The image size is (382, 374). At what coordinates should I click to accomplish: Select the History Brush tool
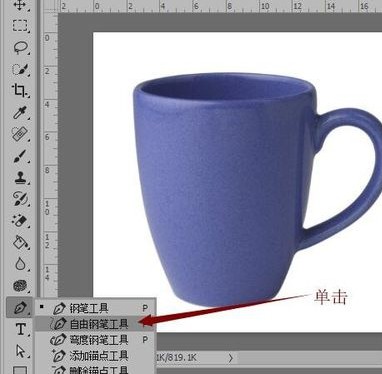coord(20,199)
